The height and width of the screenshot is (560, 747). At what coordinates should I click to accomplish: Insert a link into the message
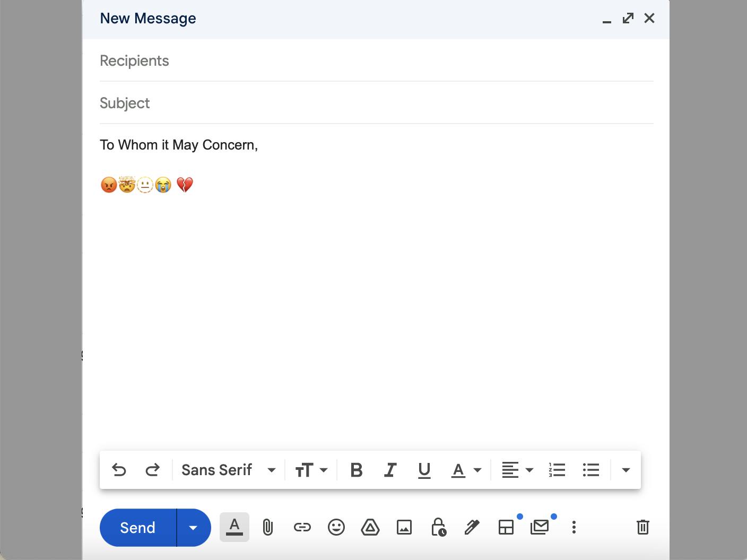(302, 527)
